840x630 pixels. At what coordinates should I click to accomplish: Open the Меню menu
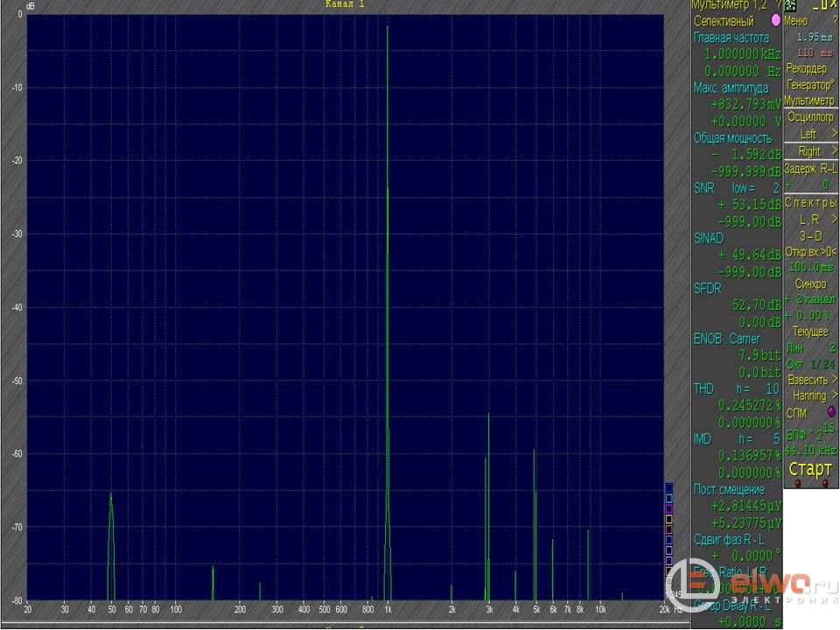click(797, 20)
